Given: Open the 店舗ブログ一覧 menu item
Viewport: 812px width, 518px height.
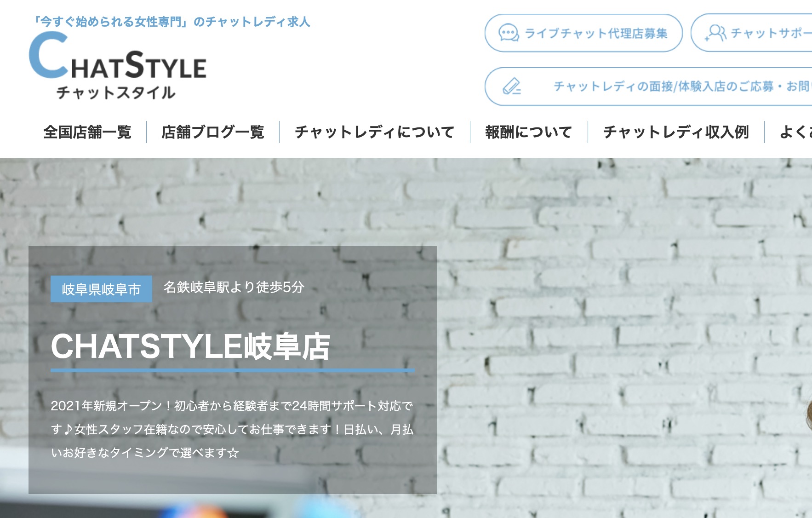Looking at the screenshot, I should coord(213,132).
